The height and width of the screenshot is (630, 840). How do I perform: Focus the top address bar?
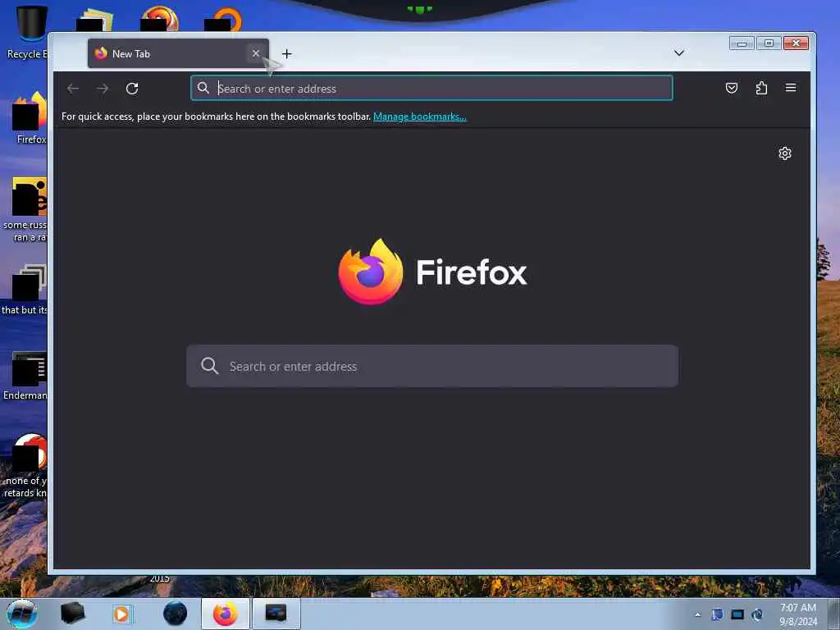pos(431,88)
